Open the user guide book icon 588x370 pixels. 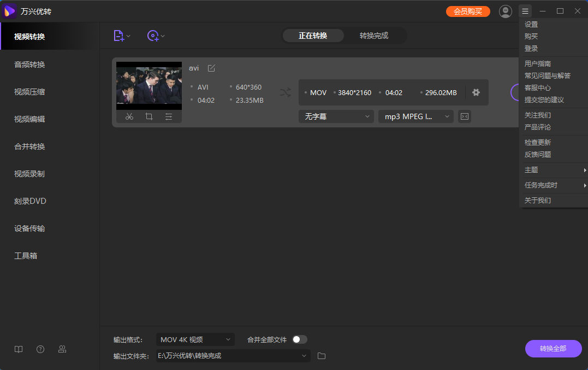(19, 349)
